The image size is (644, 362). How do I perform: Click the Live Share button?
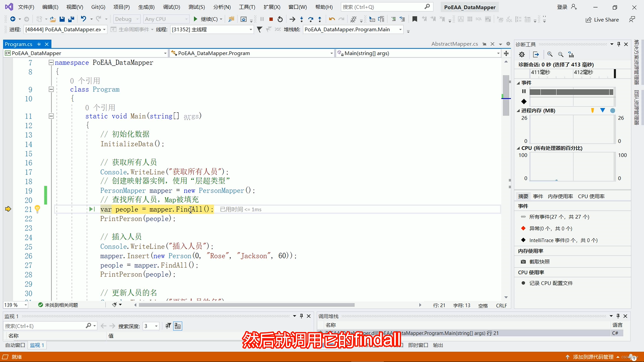pyautogui.click(x=602, y=20)
